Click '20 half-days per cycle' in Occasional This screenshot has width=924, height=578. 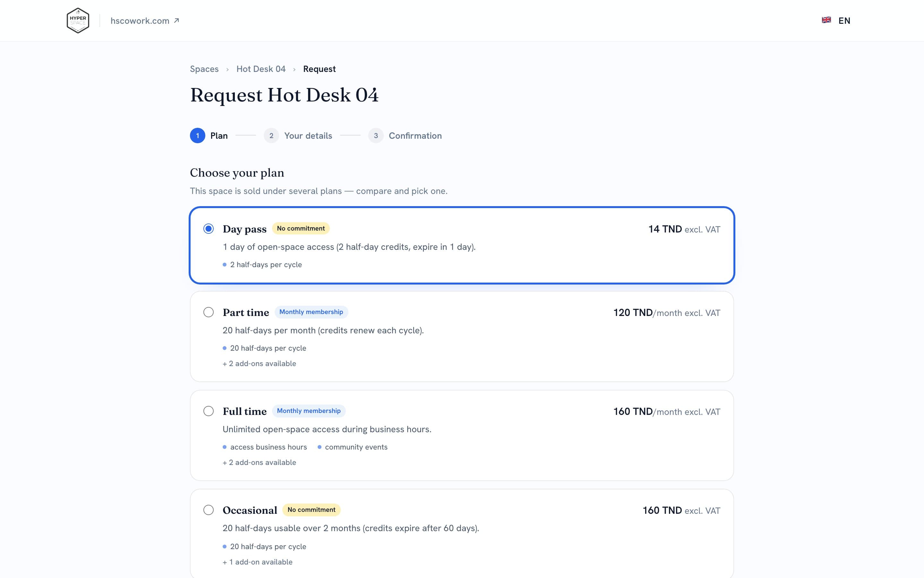point(265,547)
